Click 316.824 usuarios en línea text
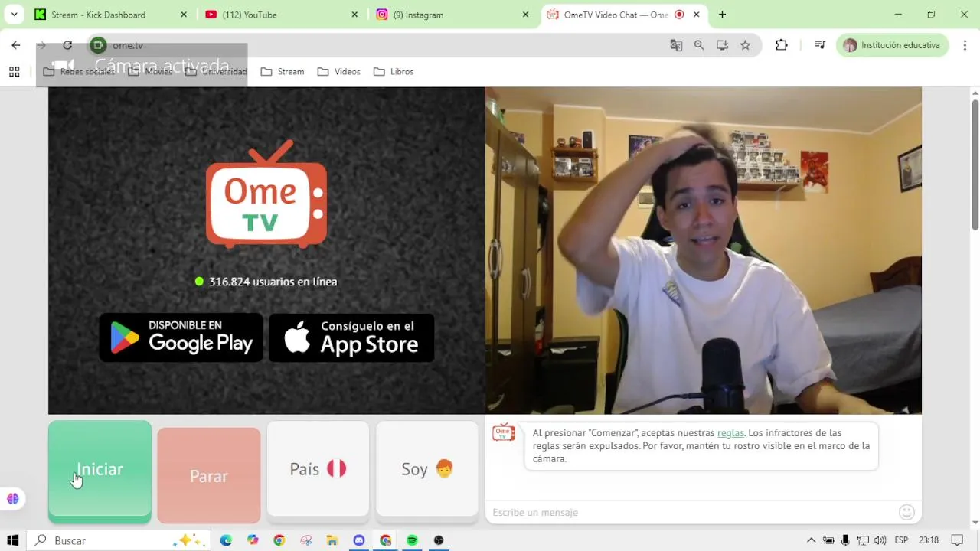 pos(273,282)
